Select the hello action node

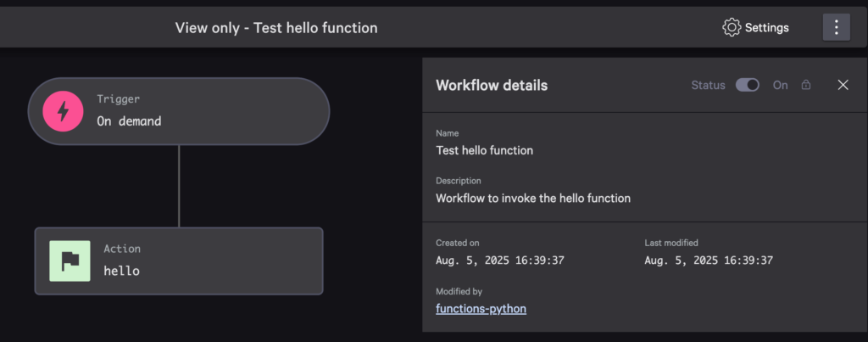coord(178,261)
